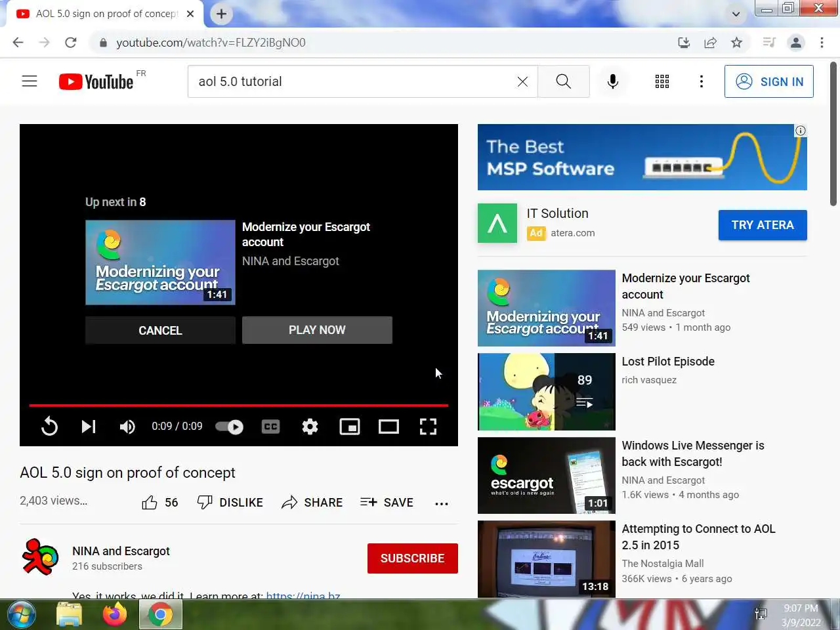The height and width of the screenshot is (630, 840).
Task: Open more actions ellipsis below video
Action: (442, 503)
